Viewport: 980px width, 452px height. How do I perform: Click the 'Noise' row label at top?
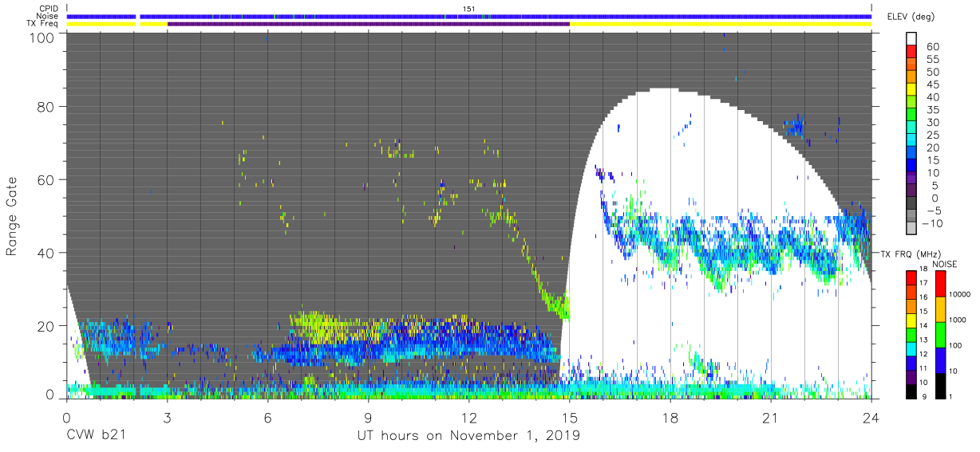pos(49,16)
